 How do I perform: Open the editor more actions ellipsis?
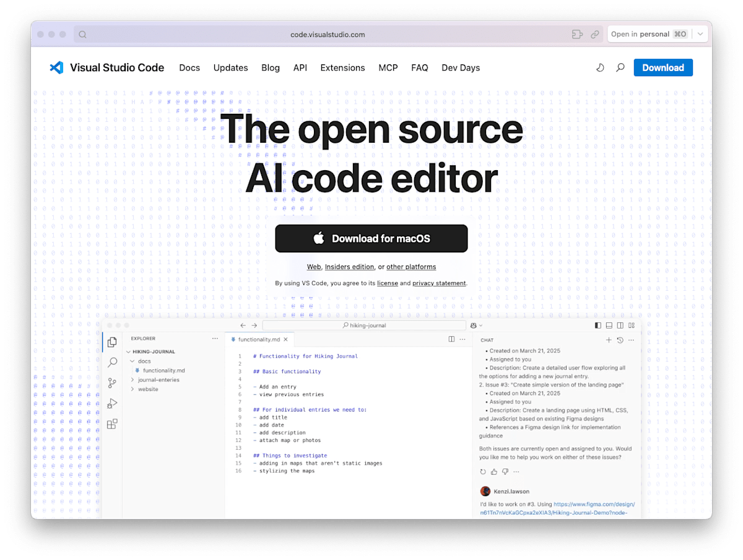tap(463, 339)
